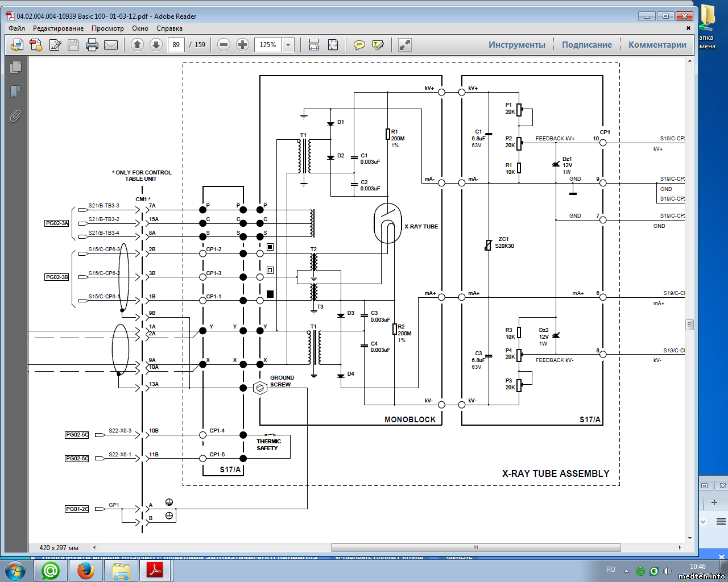
Task: Open the 125% zoom level dropdown
Action: point(288,45)
